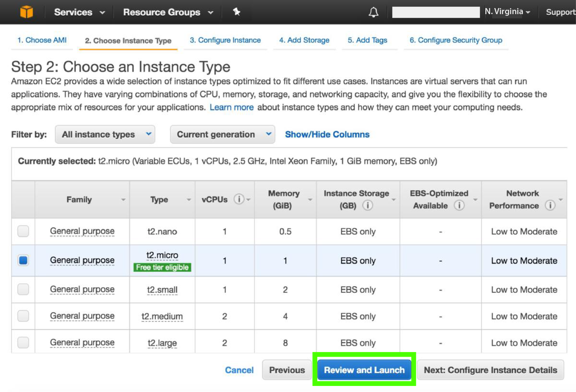
Task: Click the t2.large type link
Action: pos(162,343)
